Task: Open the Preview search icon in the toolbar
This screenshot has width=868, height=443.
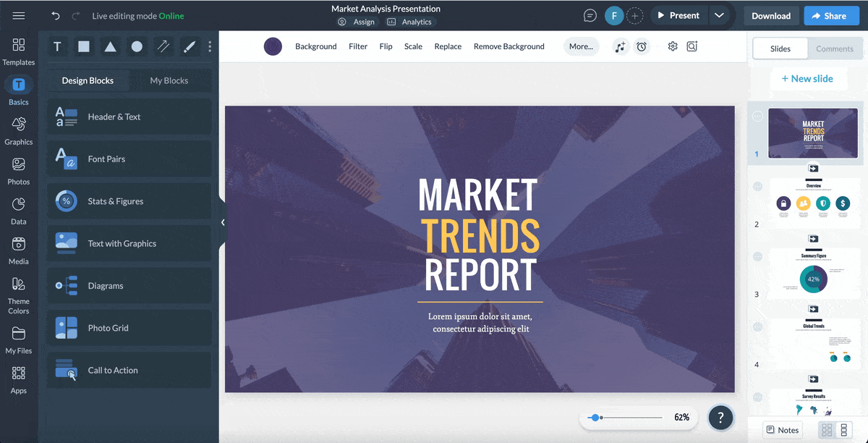Action: [692, 46]
